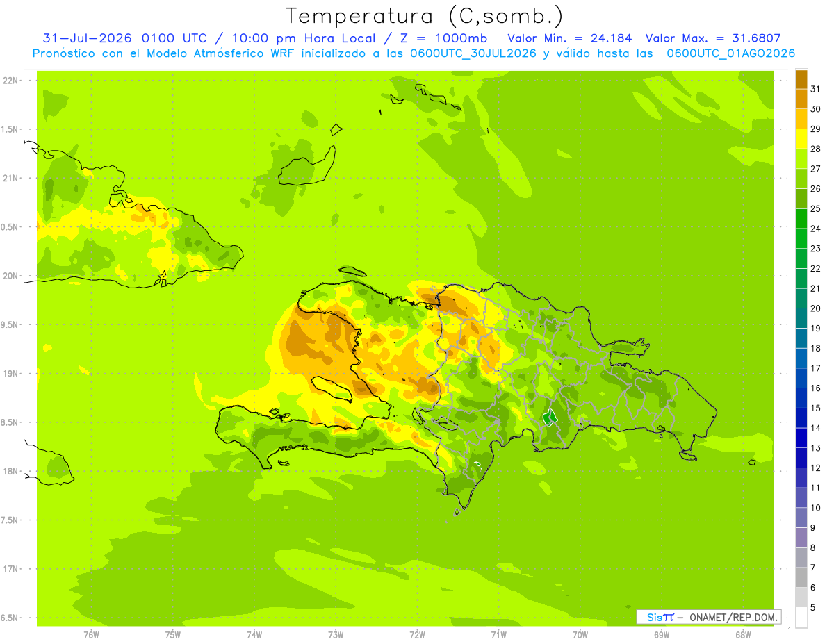Click the '73W' longitude axis label
Viewport: 834px width, 644px height.
coord(336,634)
